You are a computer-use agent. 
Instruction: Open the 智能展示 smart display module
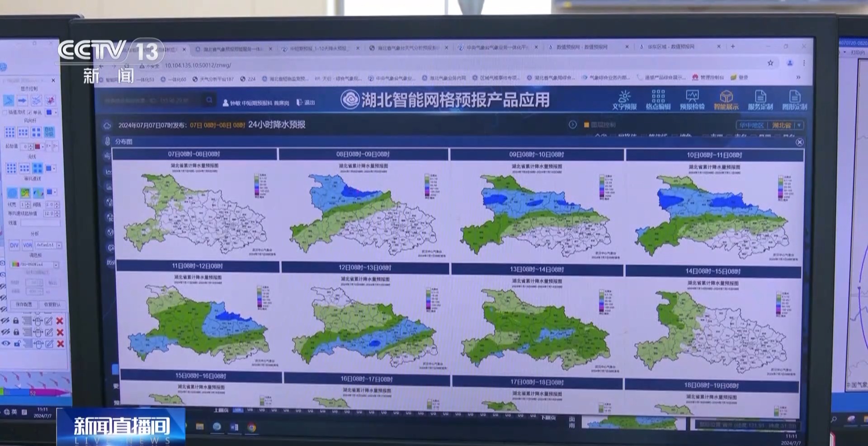coord(726,100)
